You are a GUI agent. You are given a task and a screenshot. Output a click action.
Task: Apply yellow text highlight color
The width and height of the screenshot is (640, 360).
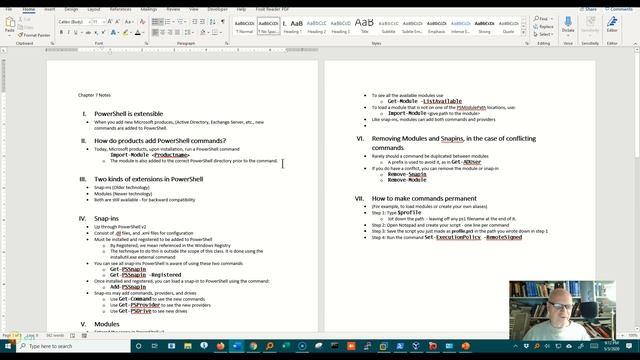(x=126, y=33)
